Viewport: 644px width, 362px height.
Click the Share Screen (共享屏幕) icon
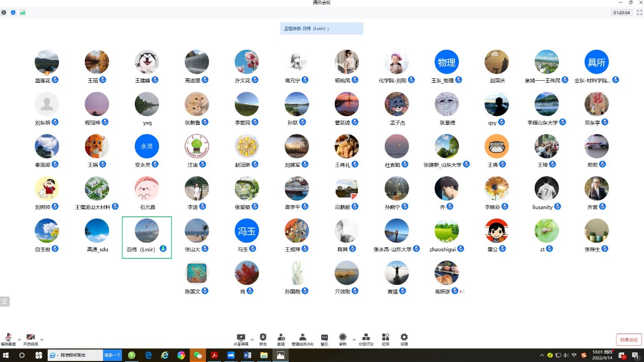pyautogui.click(x=240, y=338)
